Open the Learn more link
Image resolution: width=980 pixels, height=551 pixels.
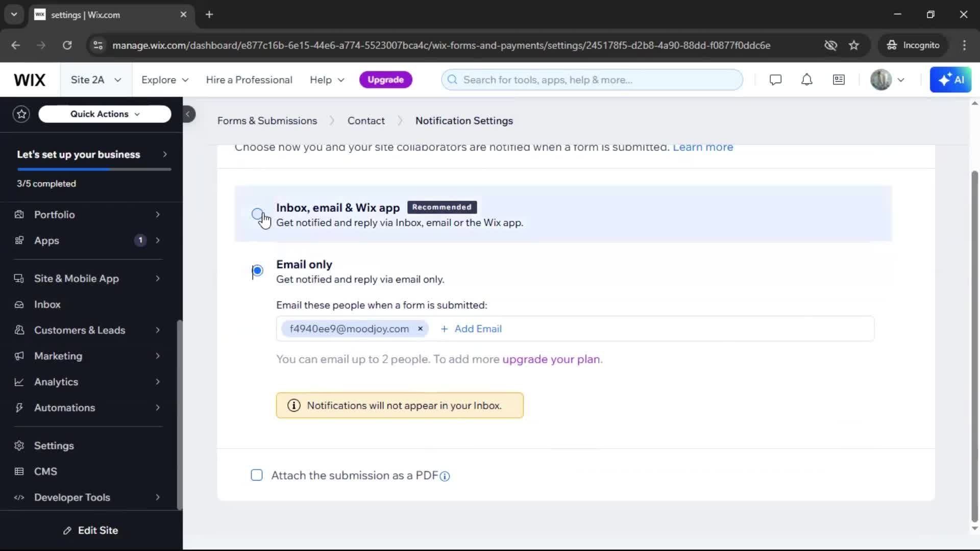coord(703,147)
